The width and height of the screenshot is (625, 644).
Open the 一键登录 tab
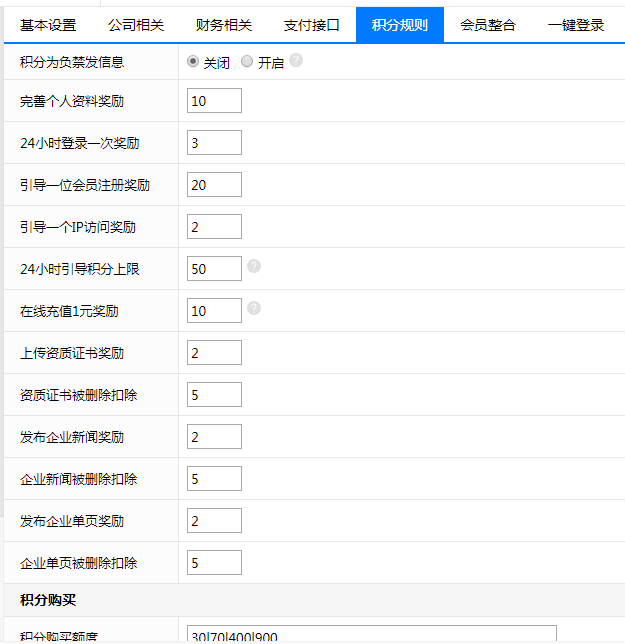pyautogui.click(x=576, y=25)
